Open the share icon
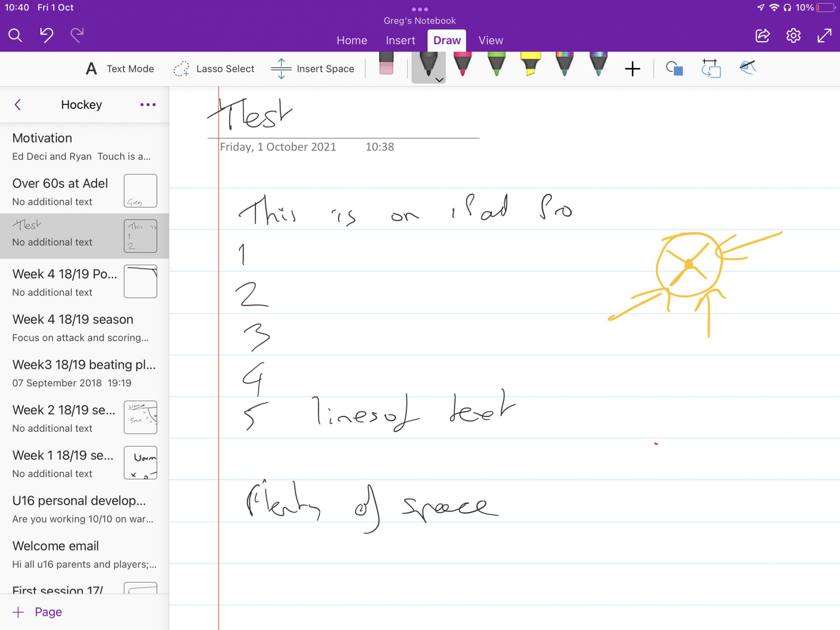 [x=762, y=35]
